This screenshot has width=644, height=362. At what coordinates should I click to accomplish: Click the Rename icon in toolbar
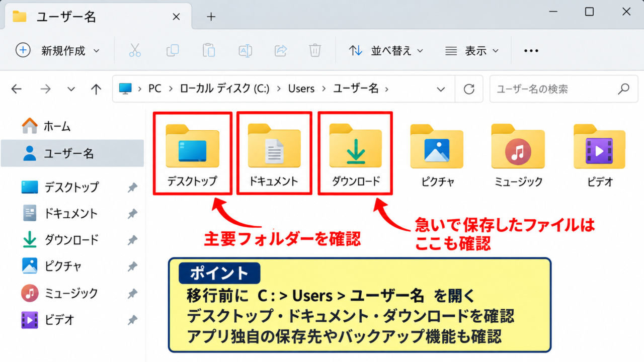tap(245, 50)
